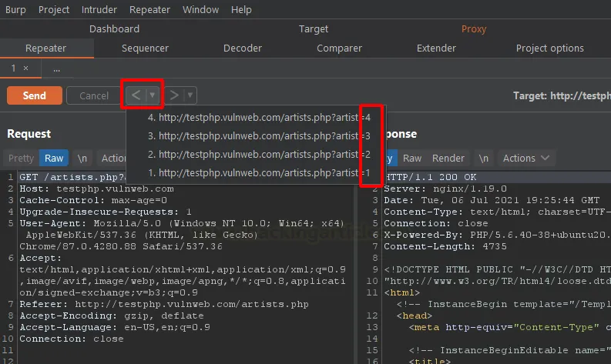Toggle \n display in the Request panel
Image resolution: width=611 pixels, height=364 pixels.
(x=82, y=158)
